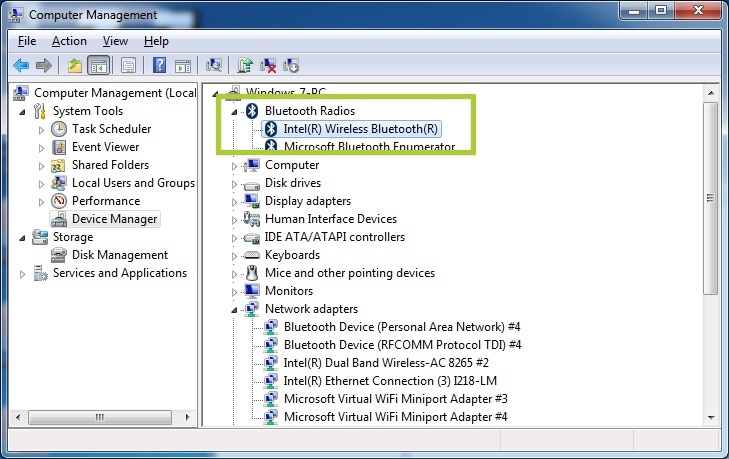Click the Human Interface Devices icon

tap(252, 219)
